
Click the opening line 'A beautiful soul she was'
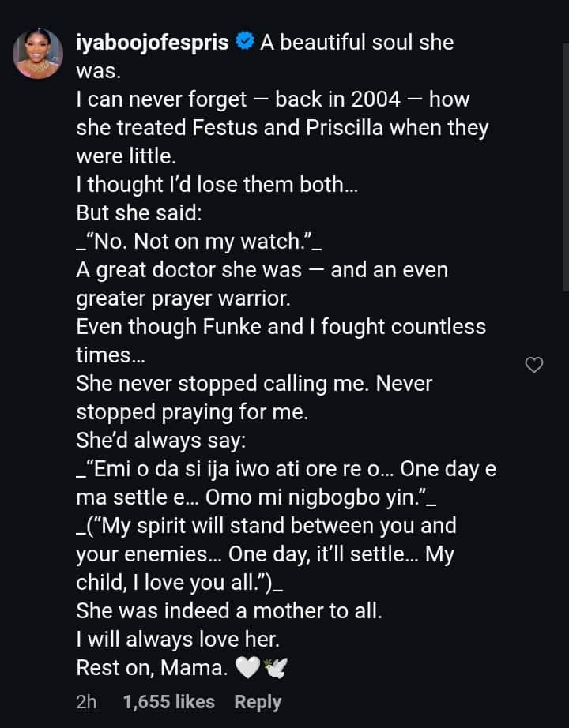tap(356, 42)
